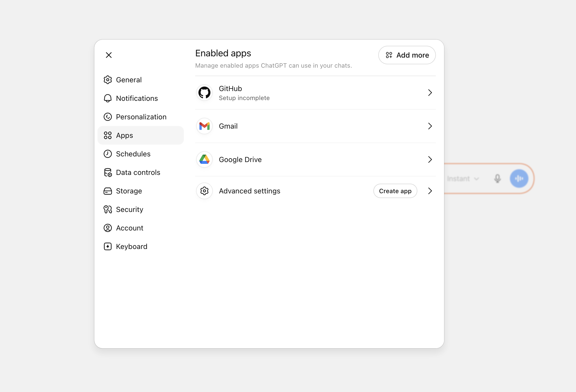Switch to the Data controls tab

tap(141, 172)
